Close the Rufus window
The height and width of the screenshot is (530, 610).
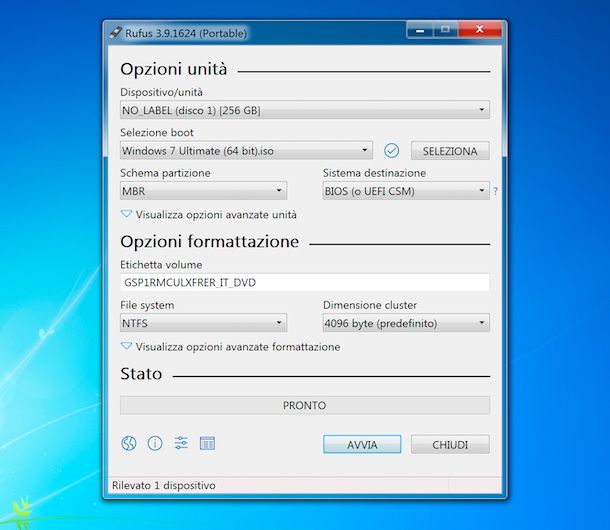tap(480, 30)
